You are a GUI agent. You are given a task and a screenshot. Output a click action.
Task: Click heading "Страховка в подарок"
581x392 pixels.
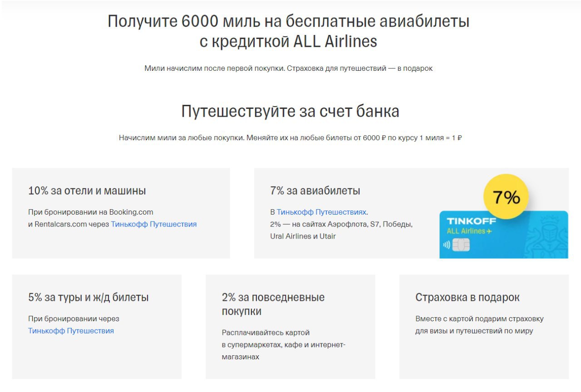tap(468, 298)
